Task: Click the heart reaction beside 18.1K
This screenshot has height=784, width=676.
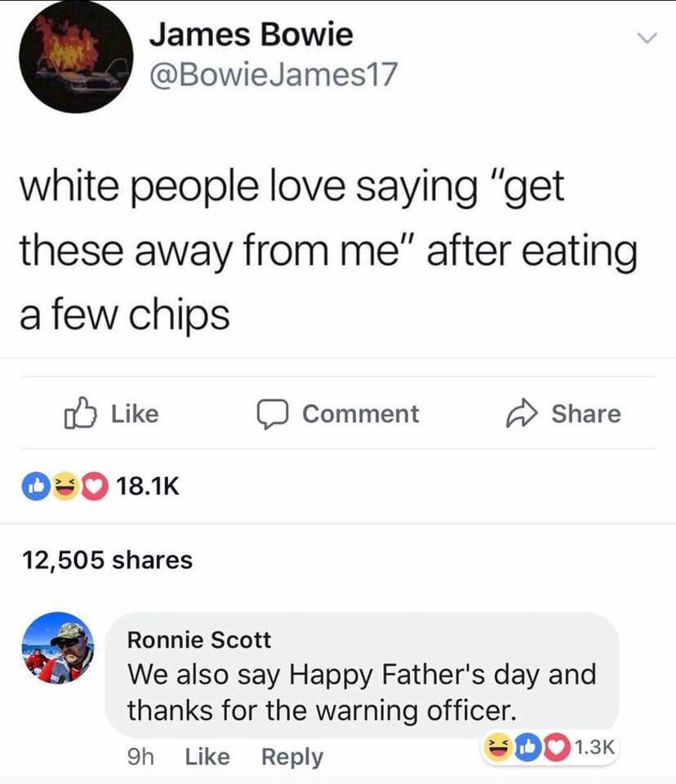Action: coord(95,486)
